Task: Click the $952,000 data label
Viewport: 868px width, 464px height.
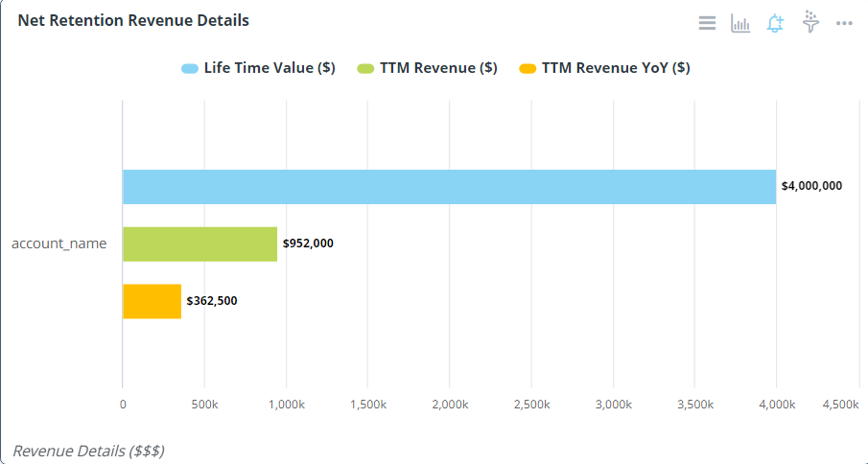Action: (308, 244)
